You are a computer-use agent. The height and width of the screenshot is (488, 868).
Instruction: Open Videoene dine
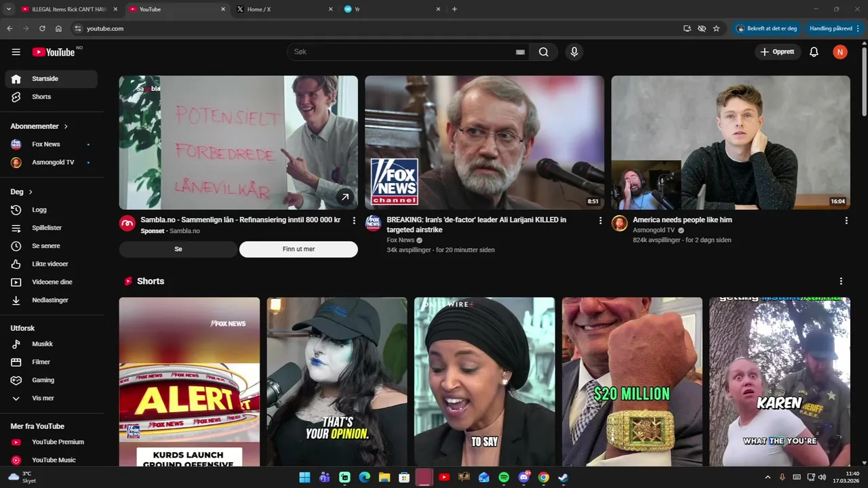point(52,282)
